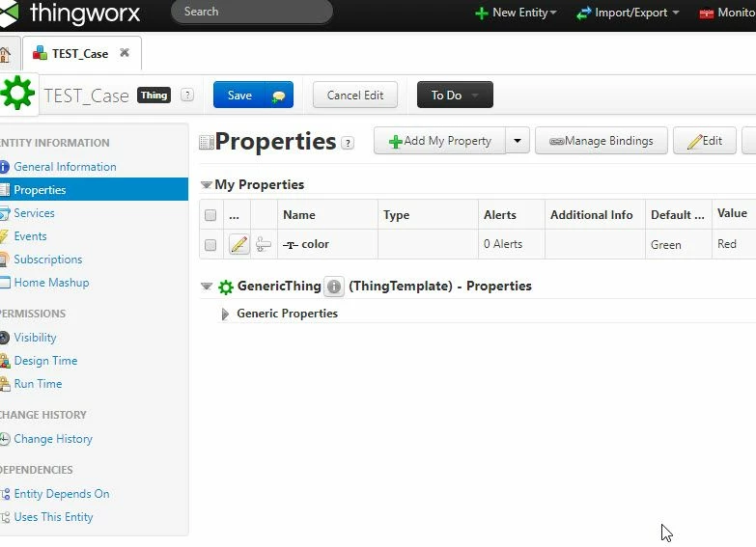Sort by the Type column header
Viewport: 756px width, 547px height.
(428, 215)
